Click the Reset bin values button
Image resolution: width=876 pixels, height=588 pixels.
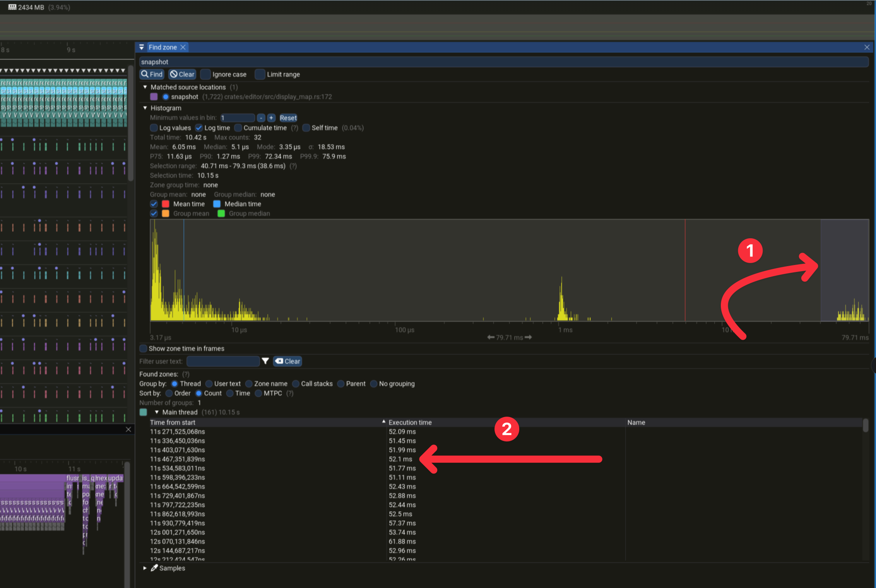coord(288,118)
